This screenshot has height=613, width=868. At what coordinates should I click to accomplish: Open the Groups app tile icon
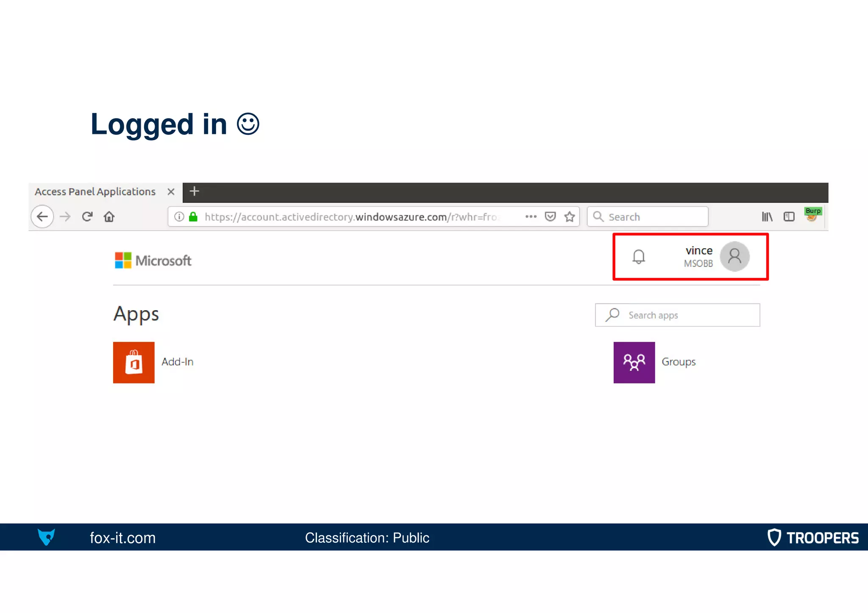click(634, 363)
